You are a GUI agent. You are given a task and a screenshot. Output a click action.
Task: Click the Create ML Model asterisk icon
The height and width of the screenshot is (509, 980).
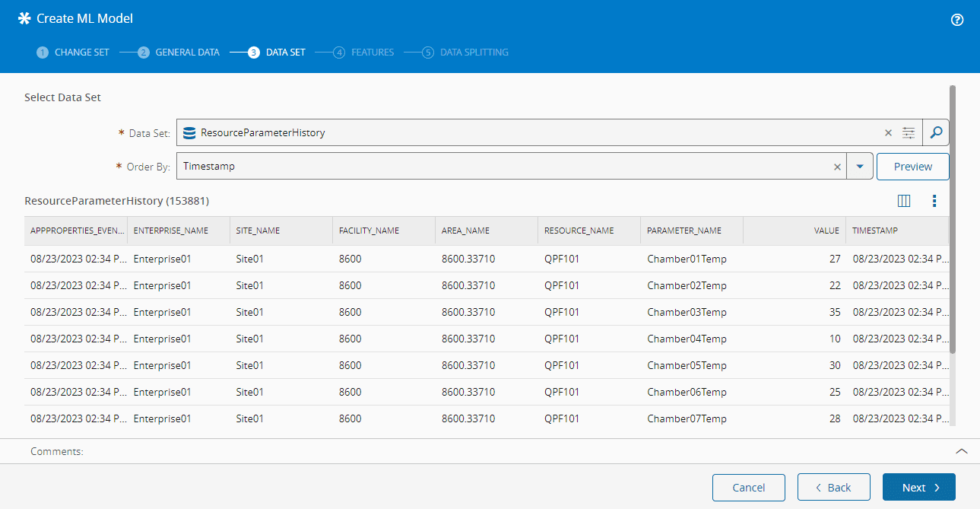click(x=24, y=18)
